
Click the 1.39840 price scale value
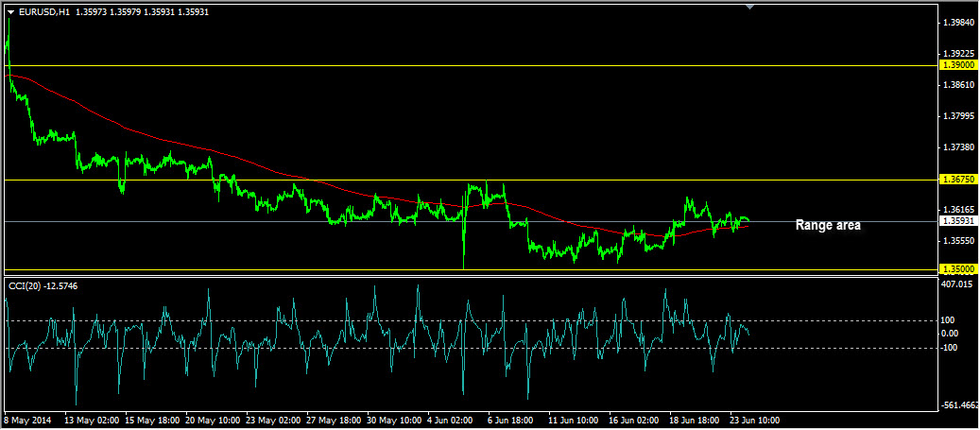point(957,22)
